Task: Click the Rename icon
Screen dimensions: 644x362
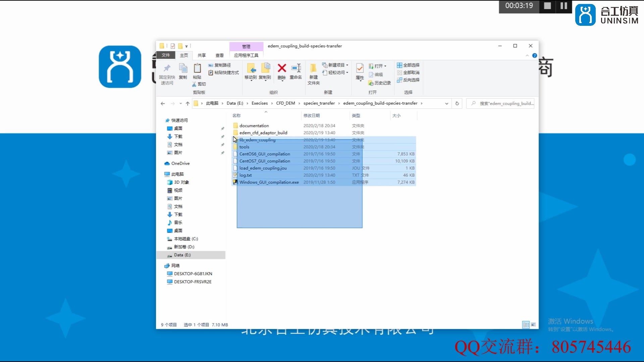Action: [x=296, y=68]
